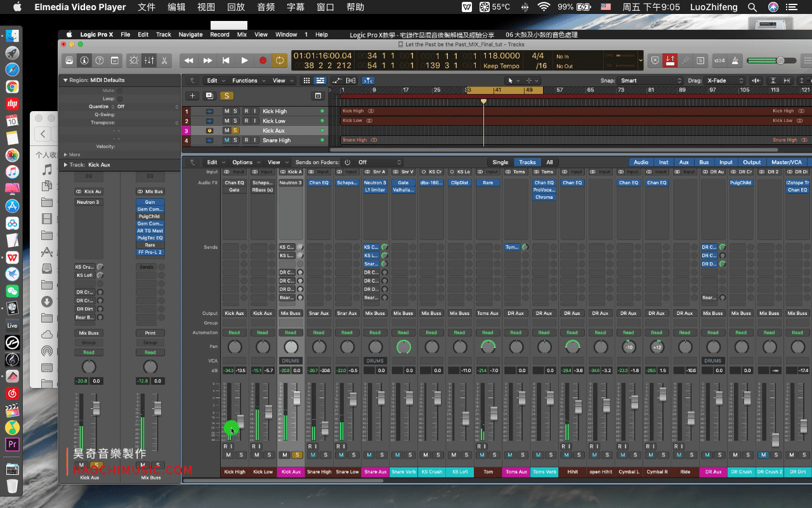Toggle the control bar Solo S button
812x508 pixels.
(x=700, y=60)
